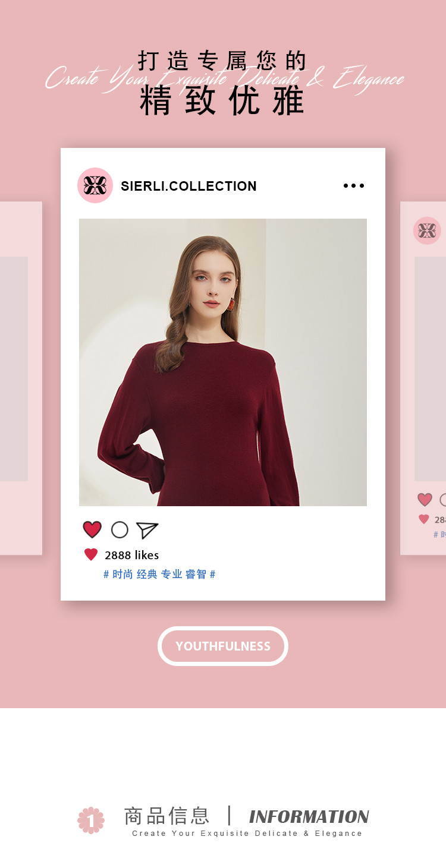Open the three-dot more options menu

(354, 186)
